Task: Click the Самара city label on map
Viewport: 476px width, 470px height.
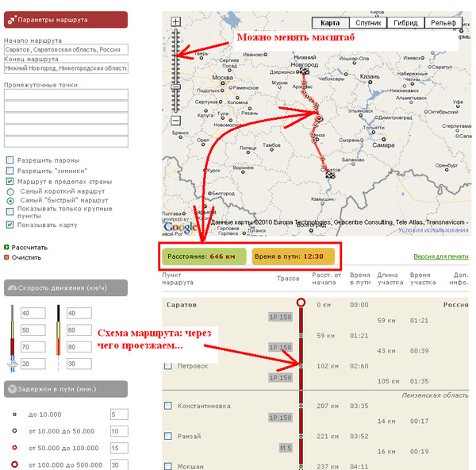Action: [x=383, y=145]
